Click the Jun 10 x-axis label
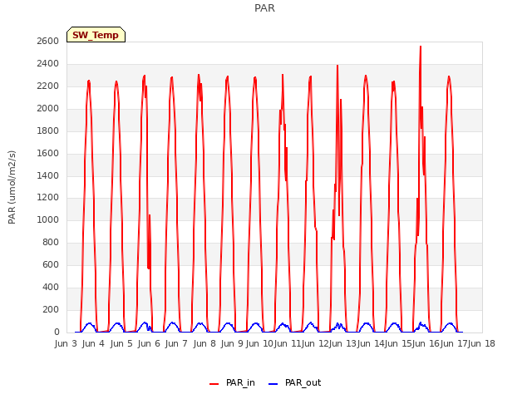Image resolution: width=532 pixels, height=399 pixels. [x=259, y=343]
